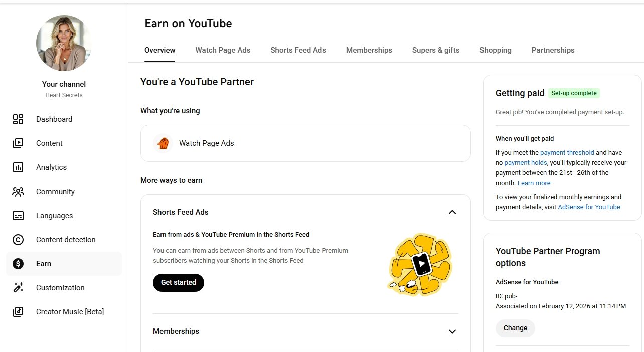Click the Watch Page Ads popcorn icon

pyautogui.click(x=163, y=143)
